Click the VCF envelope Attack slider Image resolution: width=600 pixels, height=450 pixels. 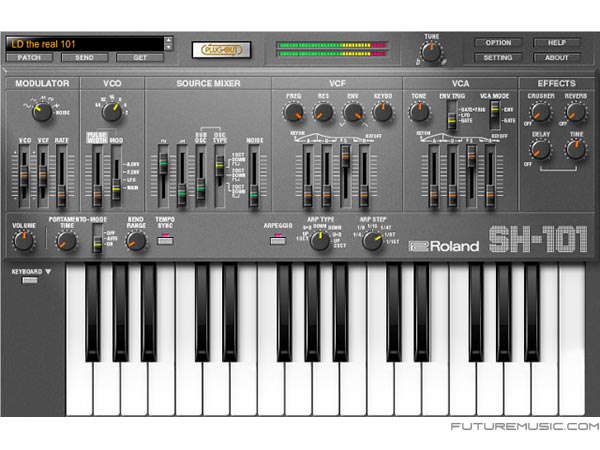pos(308,177)
